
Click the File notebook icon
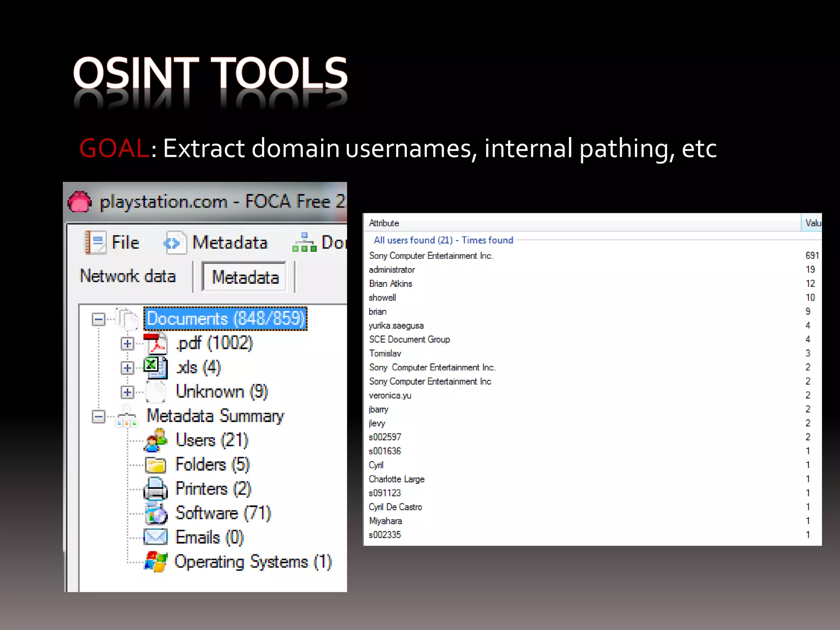[95, 242]
